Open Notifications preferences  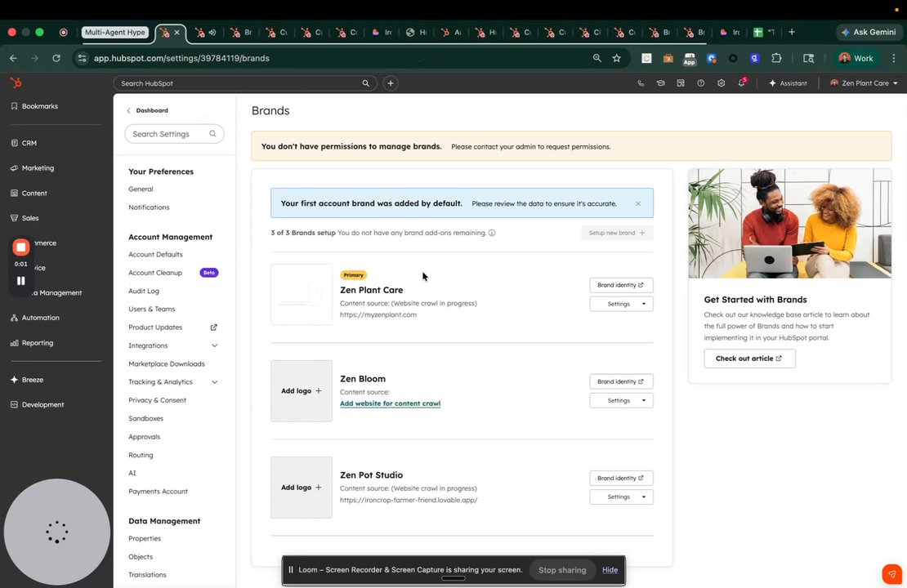pos(149,207)
